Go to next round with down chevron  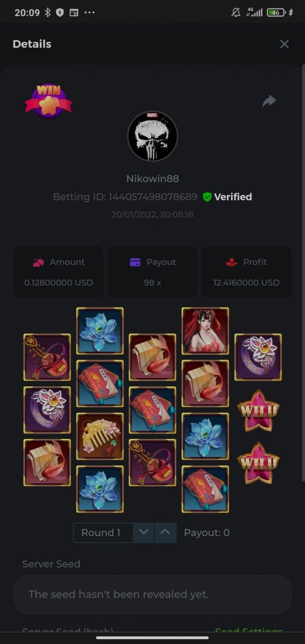143,532
